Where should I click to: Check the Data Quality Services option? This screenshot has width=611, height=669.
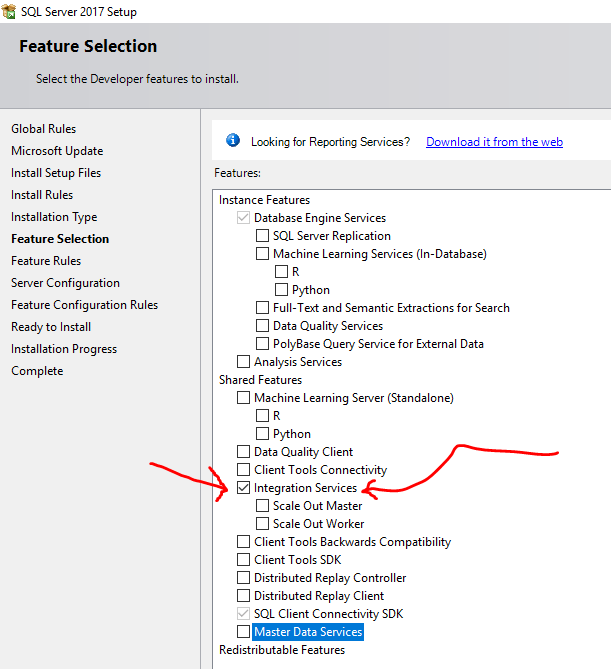coord(263,326)
